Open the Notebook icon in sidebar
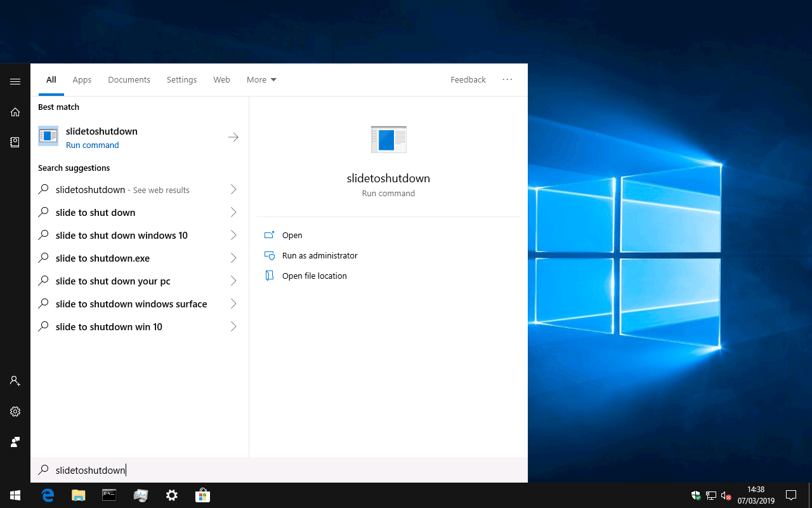 pyautogui.click(x=15, y=142)
